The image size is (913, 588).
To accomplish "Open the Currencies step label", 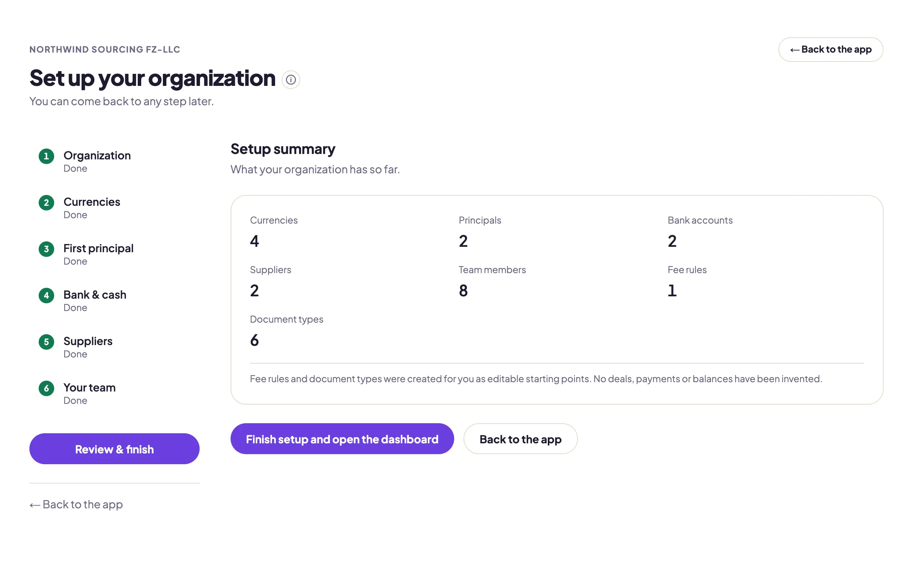I will (92, 202).
